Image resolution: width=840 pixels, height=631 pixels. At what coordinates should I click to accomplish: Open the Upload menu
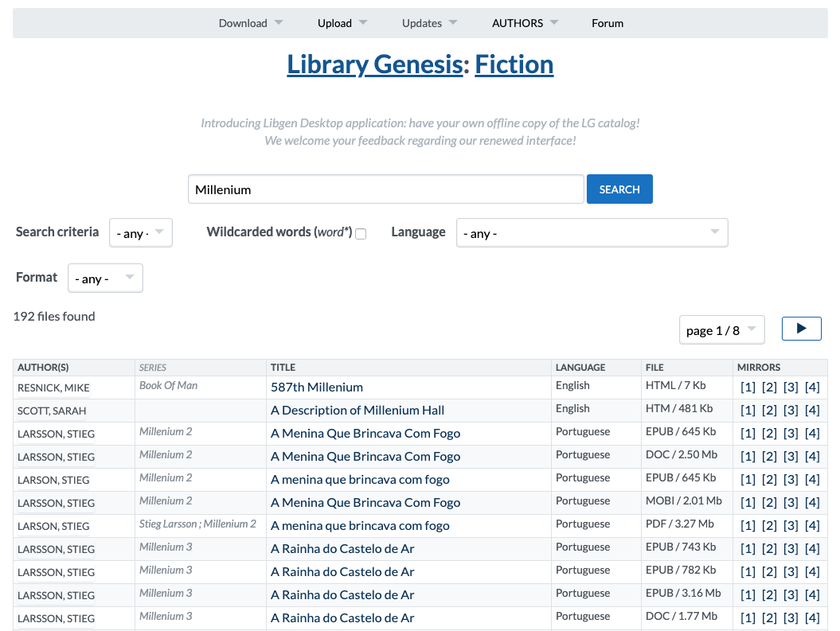[x=336, y=23]
